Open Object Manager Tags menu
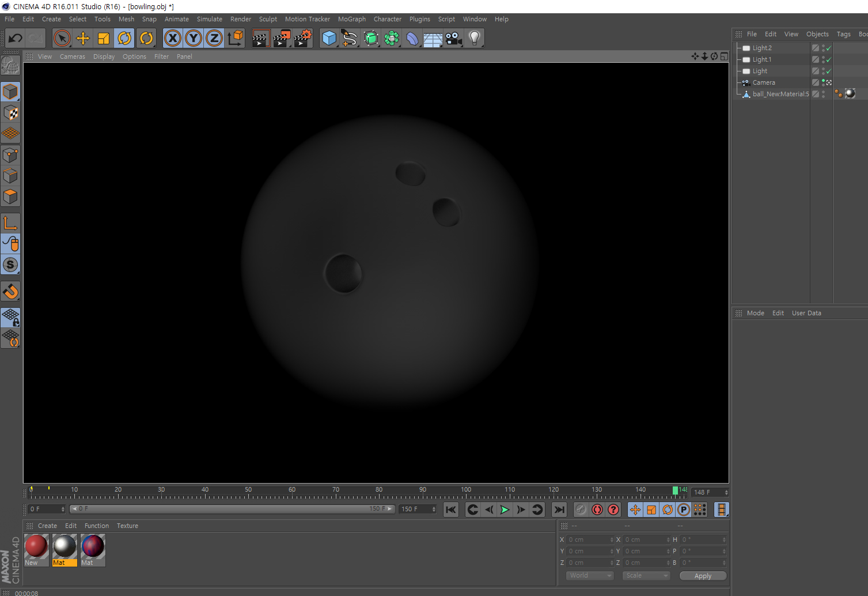This screenshot has width=868, height=596. click(843, 34)
